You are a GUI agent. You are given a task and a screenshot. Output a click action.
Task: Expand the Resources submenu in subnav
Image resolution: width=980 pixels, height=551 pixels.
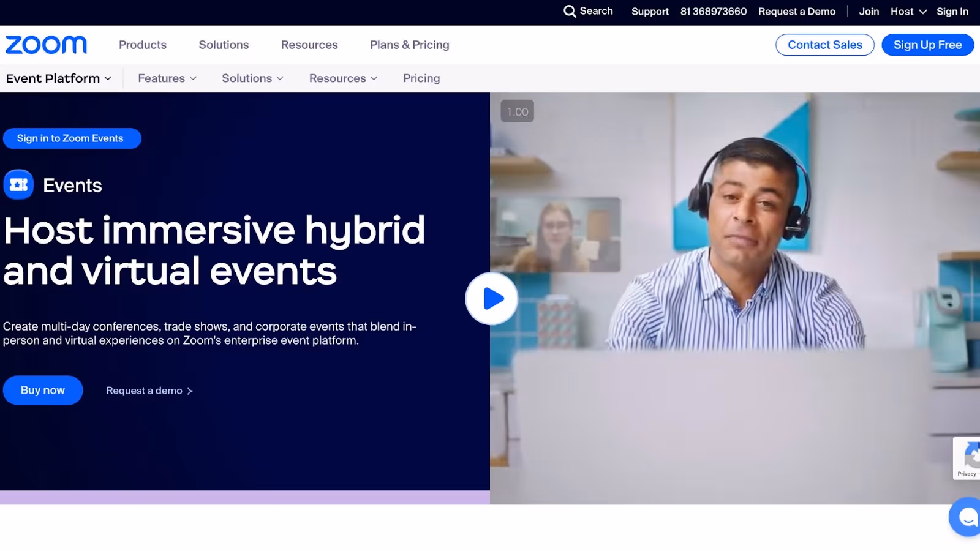(343, 78)
